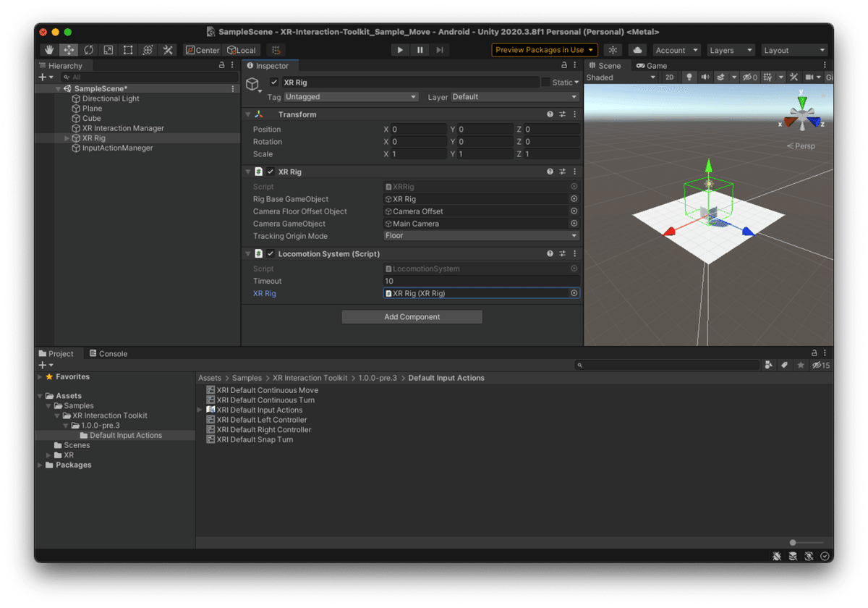Open the Account dropdown
The width and height of the screenshot is (868, 608).
(x=677, y=50)
